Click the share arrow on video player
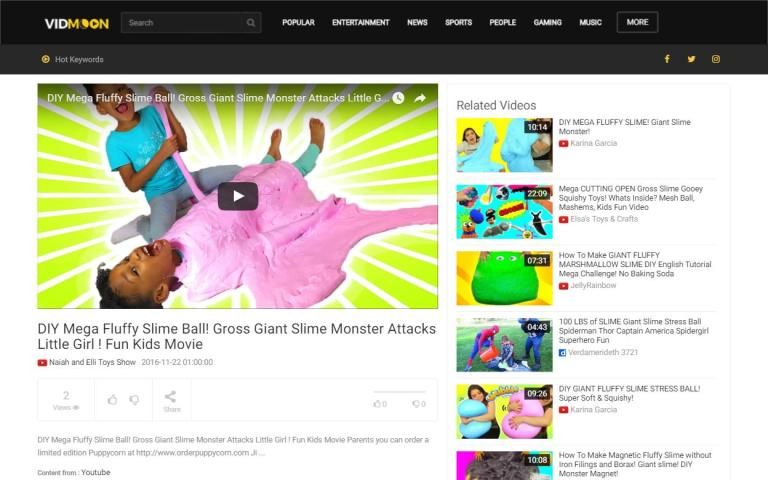 tap(420, 98)
